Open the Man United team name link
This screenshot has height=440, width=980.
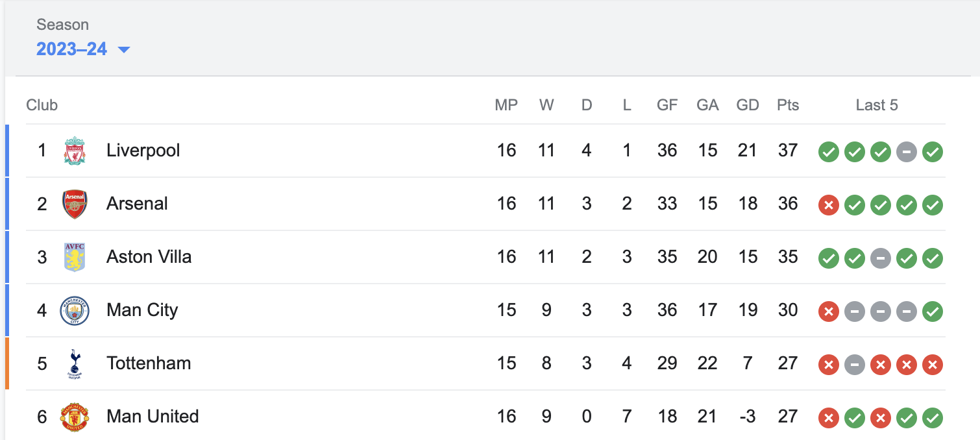153,417
